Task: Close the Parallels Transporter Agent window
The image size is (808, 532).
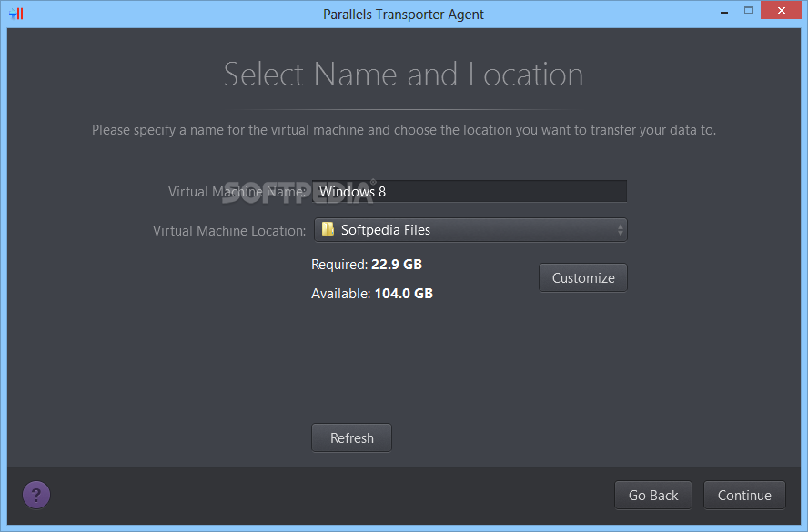Action: 782,10
